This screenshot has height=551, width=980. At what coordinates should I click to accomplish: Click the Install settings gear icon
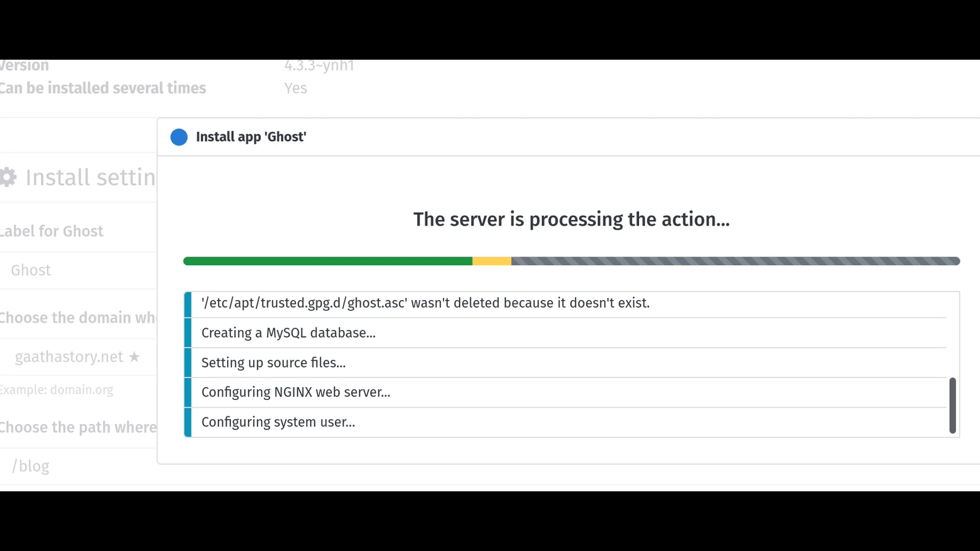8,178
